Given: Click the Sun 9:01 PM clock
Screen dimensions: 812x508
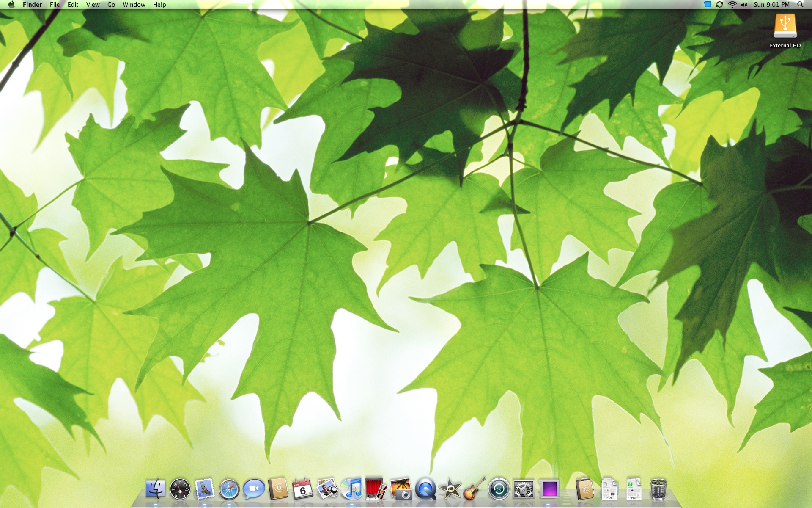Looking at the screenshot, I should coord(772,5).
